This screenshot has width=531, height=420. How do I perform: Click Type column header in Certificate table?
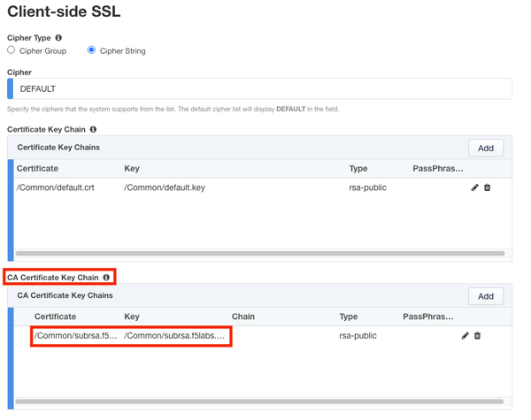358,168
